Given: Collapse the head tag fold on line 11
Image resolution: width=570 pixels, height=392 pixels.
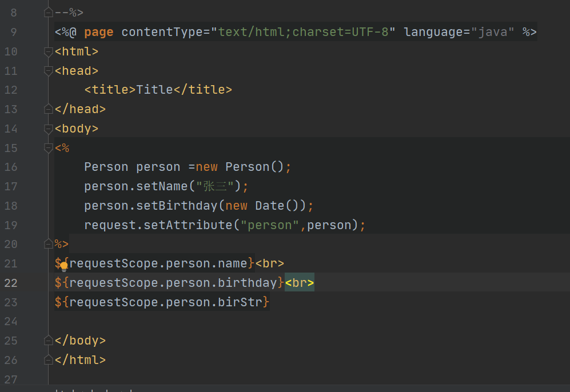Looking at the screenshot, I should [x=49, y=71].
